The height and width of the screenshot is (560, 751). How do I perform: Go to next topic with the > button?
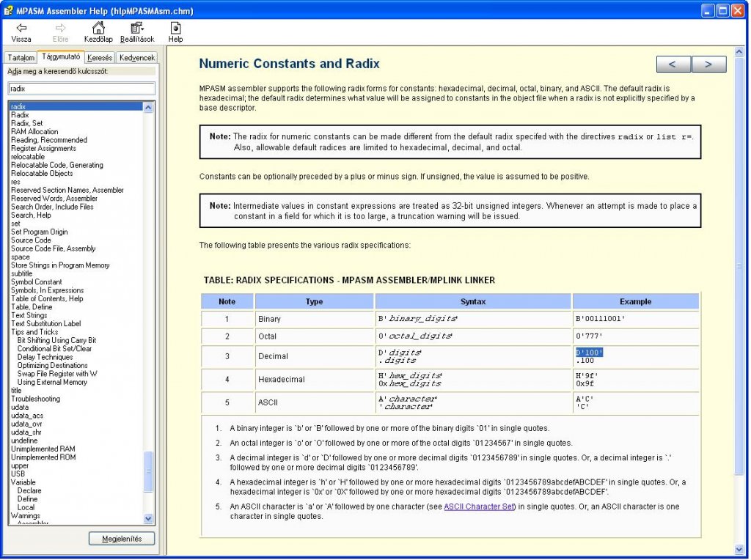pyautogui.click(x=709, y=65)
